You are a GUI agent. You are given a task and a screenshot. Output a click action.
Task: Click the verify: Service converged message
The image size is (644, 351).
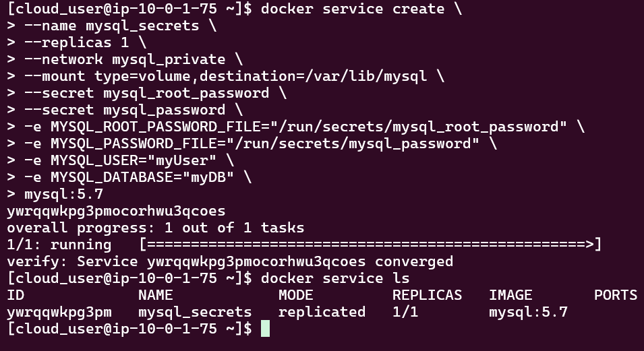click(230, 261)
